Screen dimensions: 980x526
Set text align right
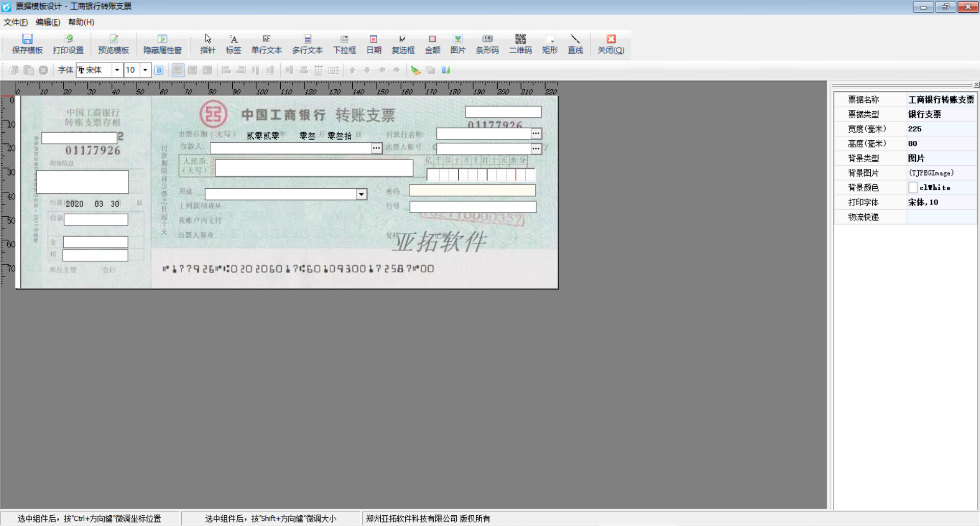pyautogui.click(x=207, y=70)
